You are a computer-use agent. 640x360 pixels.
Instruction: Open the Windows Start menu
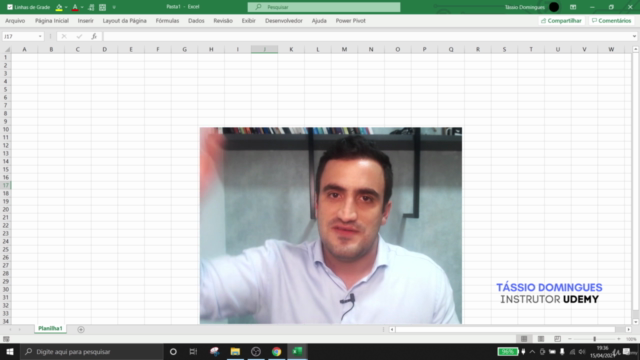(x=10, y=351)
